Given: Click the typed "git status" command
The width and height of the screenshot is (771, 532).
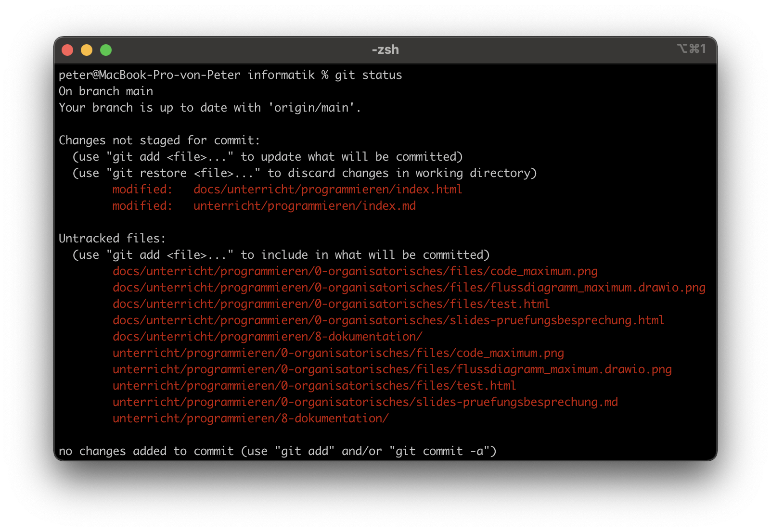Looking at the screenshot, I should [368, 75].
